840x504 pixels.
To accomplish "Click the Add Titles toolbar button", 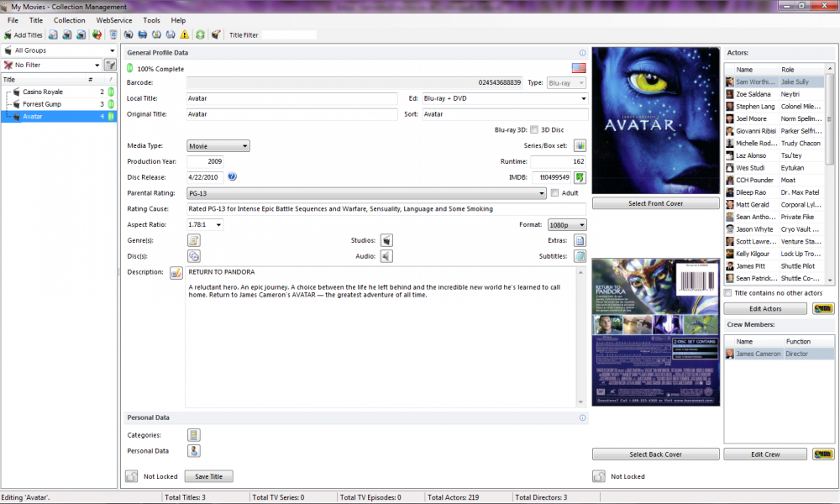I will (24, 35).
